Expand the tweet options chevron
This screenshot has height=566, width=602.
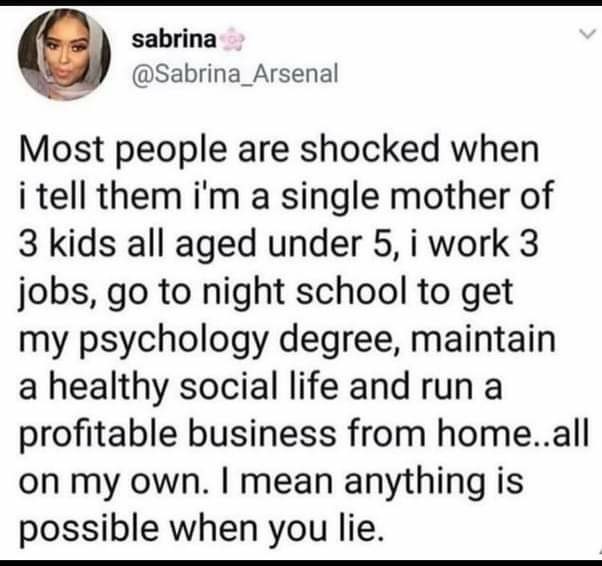coord(587,35)
